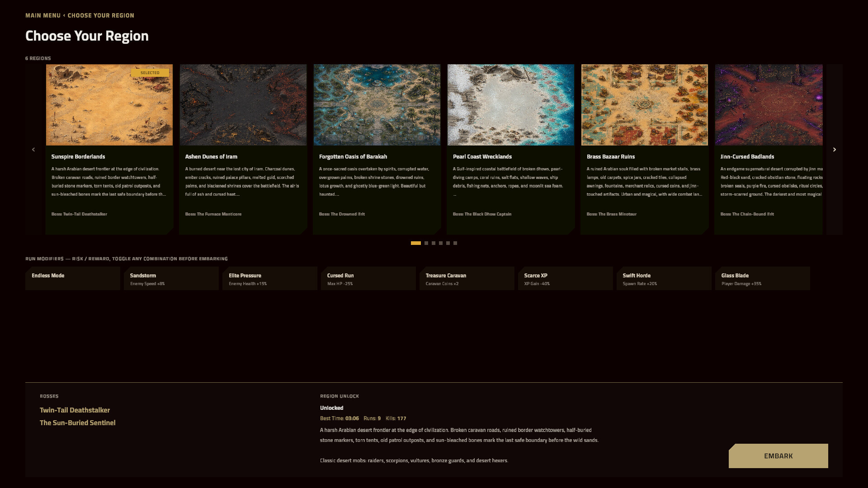The width and height of the screenshot is (868, 488).
Task: Click the Sunspire Borderlands map thumbnail
Action: point(109,105)
